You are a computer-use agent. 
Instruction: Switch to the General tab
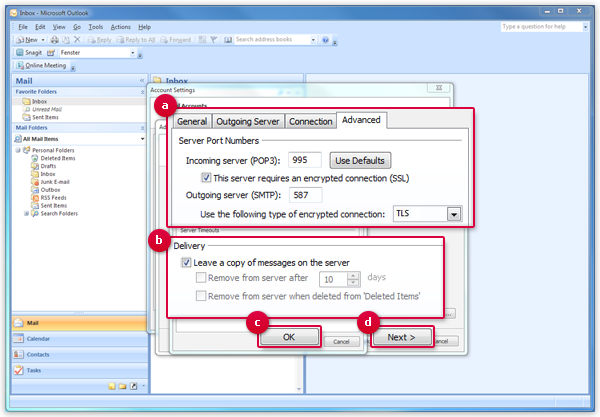(x=192, y=121)
